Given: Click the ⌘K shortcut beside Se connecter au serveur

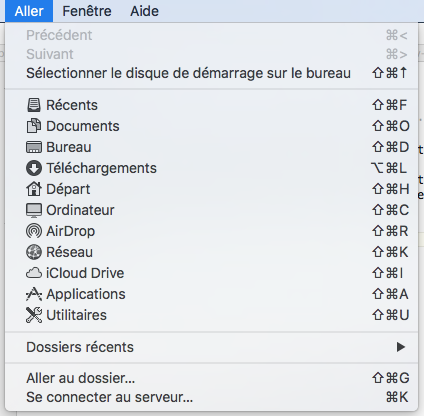Looking at the screenshot, I should click(397, 397).
